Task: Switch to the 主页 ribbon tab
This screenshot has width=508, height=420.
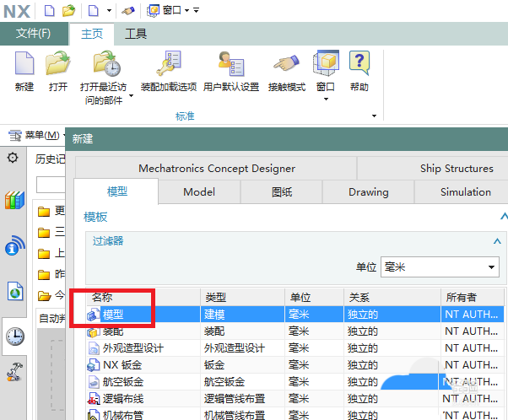Action: [92, 34]
